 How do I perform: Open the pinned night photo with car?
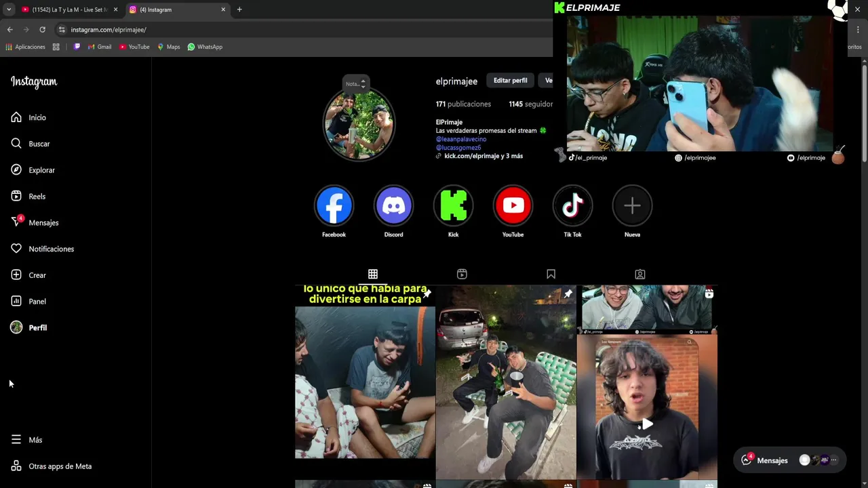(x=506, y=382)
